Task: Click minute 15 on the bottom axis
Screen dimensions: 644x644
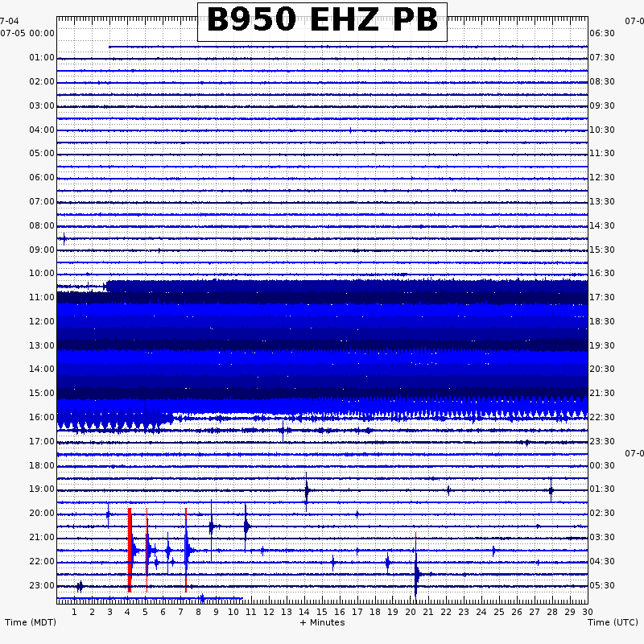Action: tap(322, 612)
